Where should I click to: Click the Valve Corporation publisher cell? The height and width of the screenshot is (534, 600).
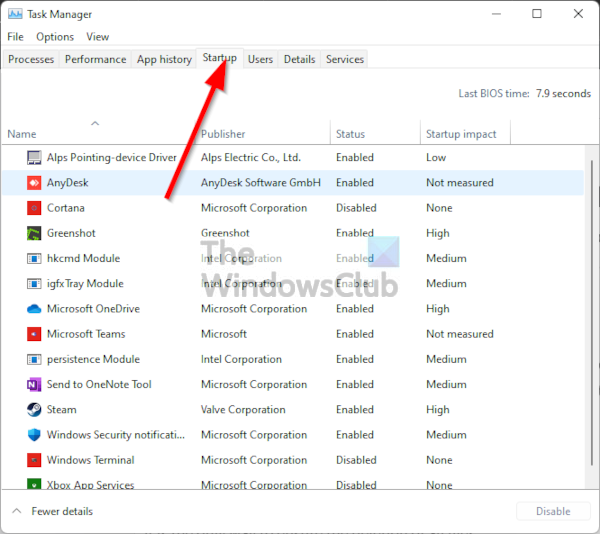click(243, 410)
